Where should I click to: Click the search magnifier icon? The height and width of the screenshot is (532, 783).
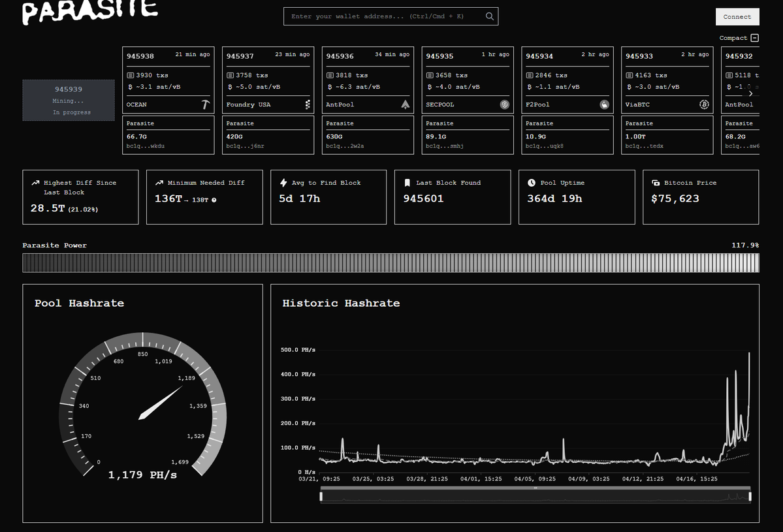489,16
